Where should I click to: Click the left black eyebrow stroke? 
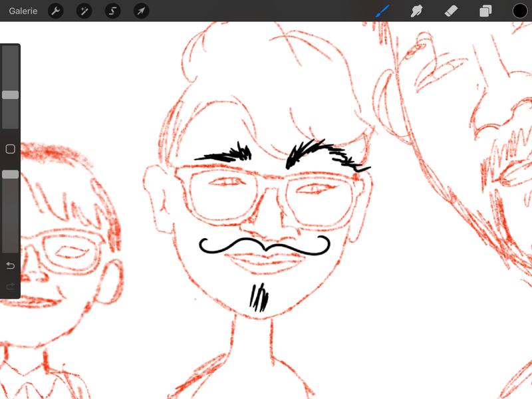pyautogui.click(x=226, y=156)
